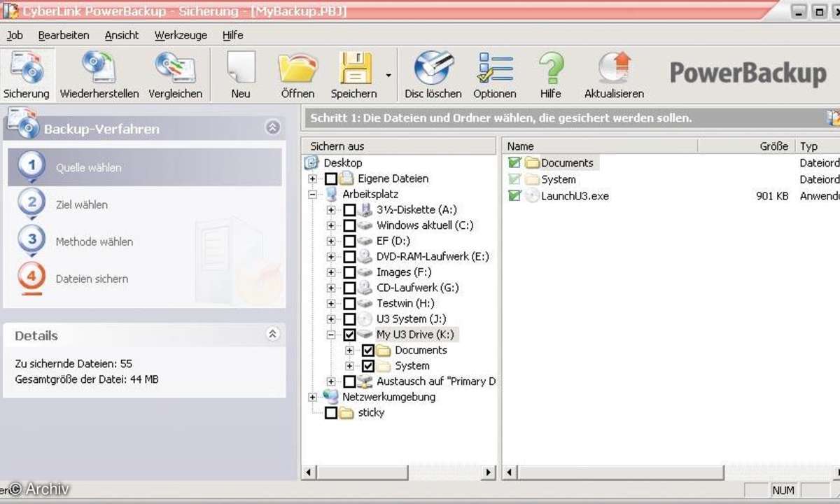Uncheck the My U3 Drive (K:) checkbox

point(349,335)
